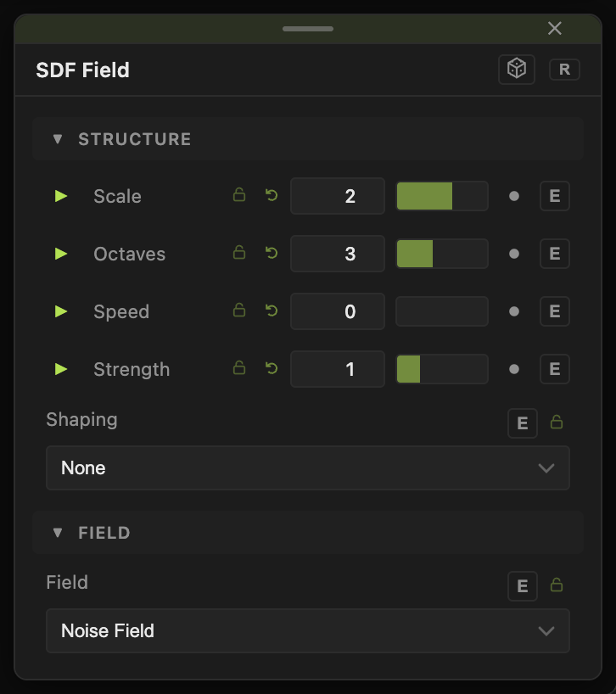Toggle the lock icon for Octaves

click(239, 252)
